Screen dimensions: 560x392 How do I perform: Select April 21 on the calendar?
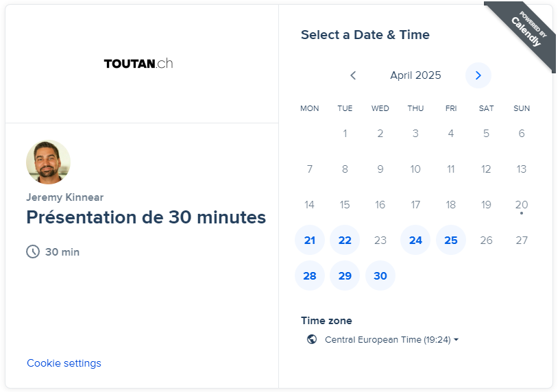click(x=310, y=240)
